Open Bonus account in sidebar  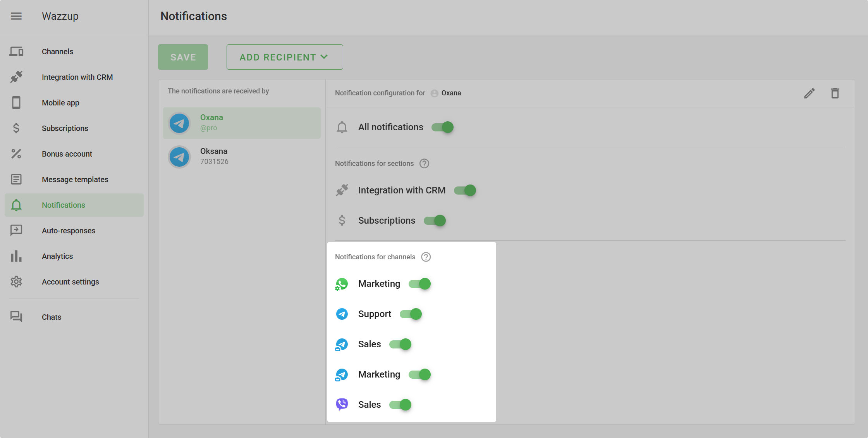(x=74, y=154)
